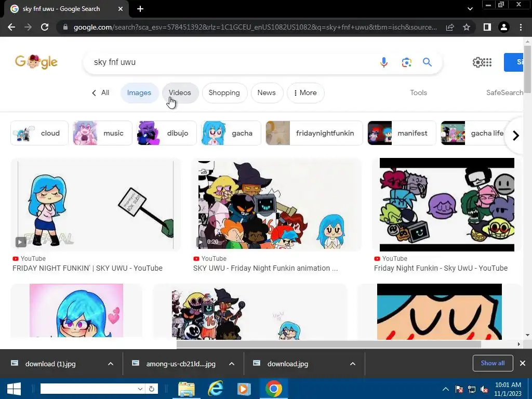This screenshot has width=532, height=399.
Task: Switch to the All results tab
Action: 100,92
